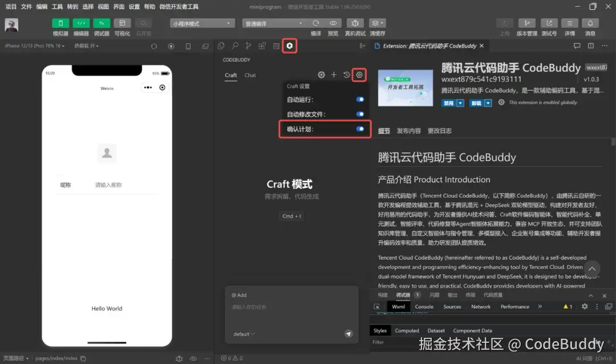The height and width of the screenshot is (364, 616).
Task: Start 真机调试 real-device debugging
Action: (354, 23)
